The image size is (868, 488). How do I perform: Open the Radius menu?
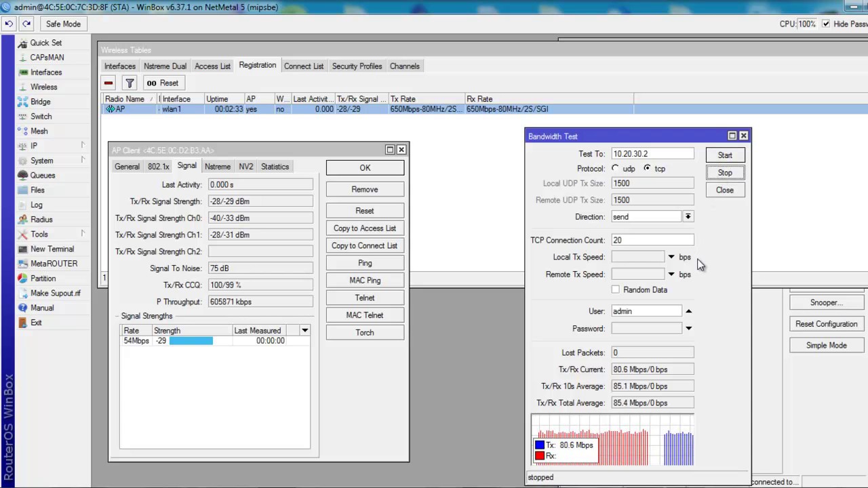(x=41, y=220)
